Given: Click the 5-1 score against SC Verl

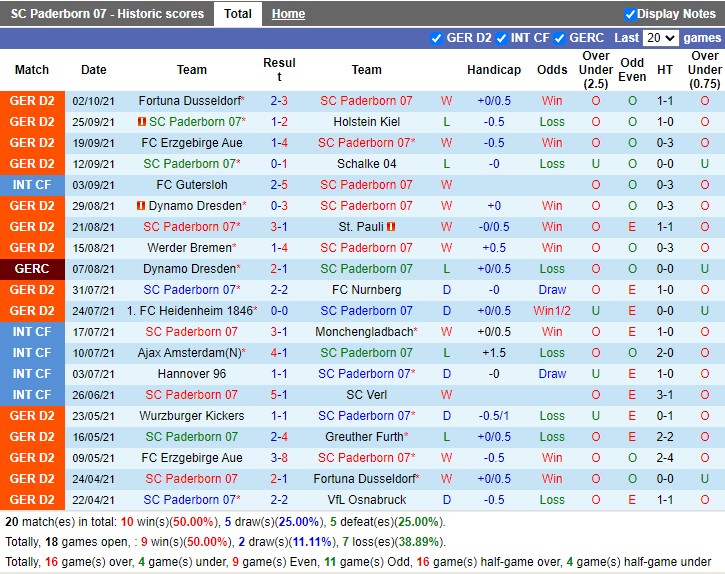Looking at the screenshot, I should tap(279, 395).
